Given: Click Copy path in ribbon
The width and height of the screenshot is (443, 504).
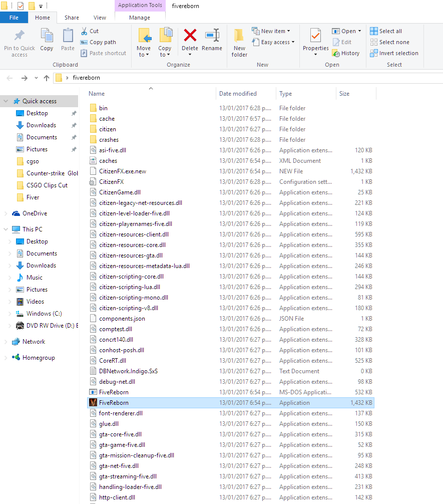Looking at the screenshot, I should pyautogui.click(x=98, y=42).
